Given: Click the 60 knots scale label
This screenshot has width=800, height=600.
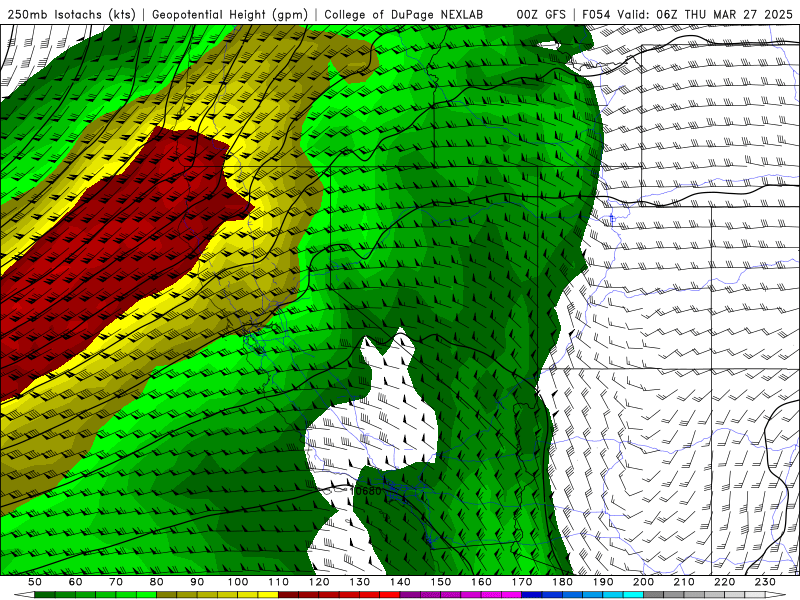Looking at the screenshot, I should [x=75, y=582].
